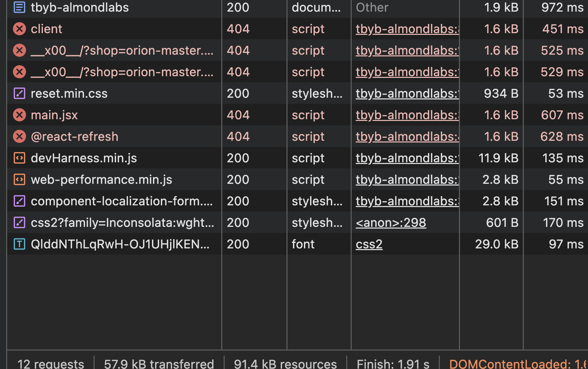Viewport: 588px width, 369px height.
Task: Open initiator link for @react-refresh
Action: tap(407, 137)
